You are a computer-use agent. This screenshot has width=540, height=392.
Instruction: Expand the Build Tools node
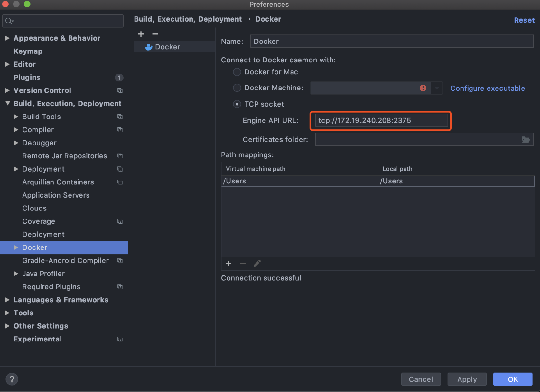[x=16, y=117]
